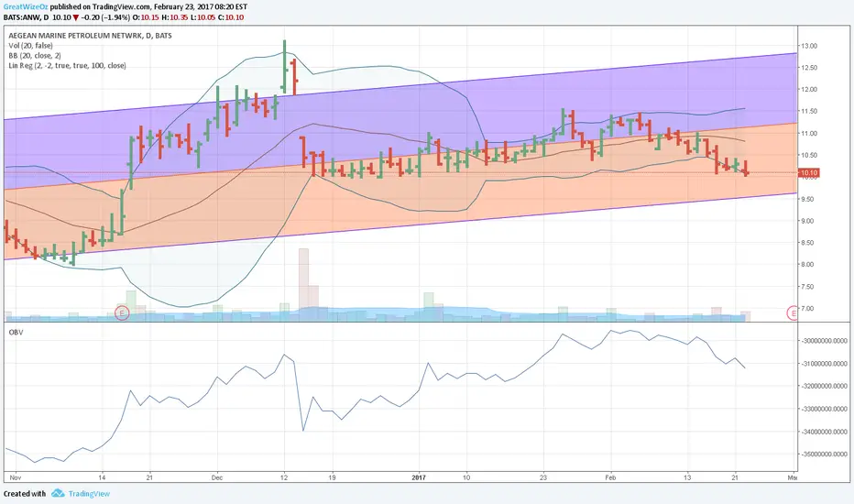Click the 2017 date axis label
This screenshot has height=504, width=854.
click(419, 477)
